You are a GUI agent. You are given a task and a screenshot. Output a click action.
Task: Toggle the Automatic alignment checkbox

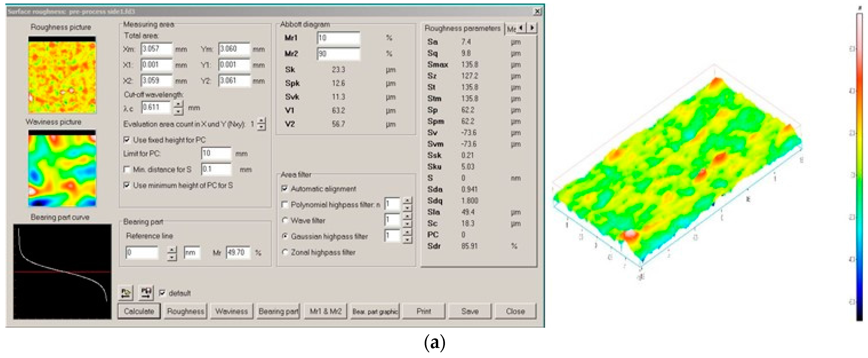[x=284, y=189]
